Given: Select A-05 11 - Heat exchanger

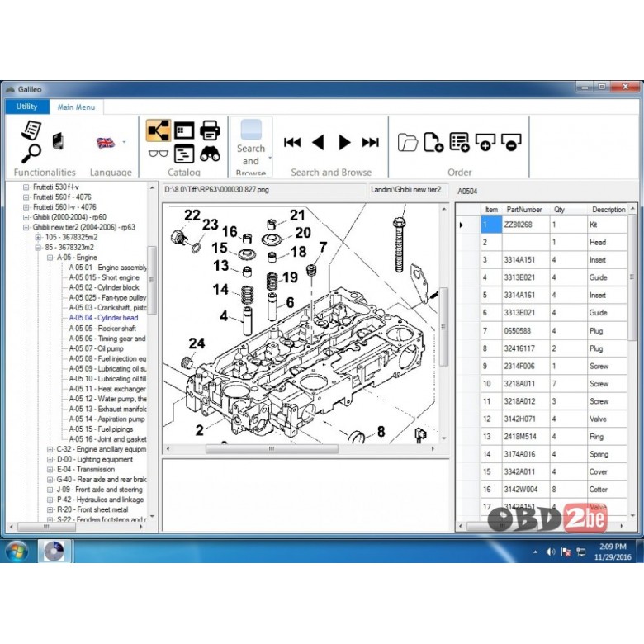Looking at the screenshot, I should tap(107, 389).
